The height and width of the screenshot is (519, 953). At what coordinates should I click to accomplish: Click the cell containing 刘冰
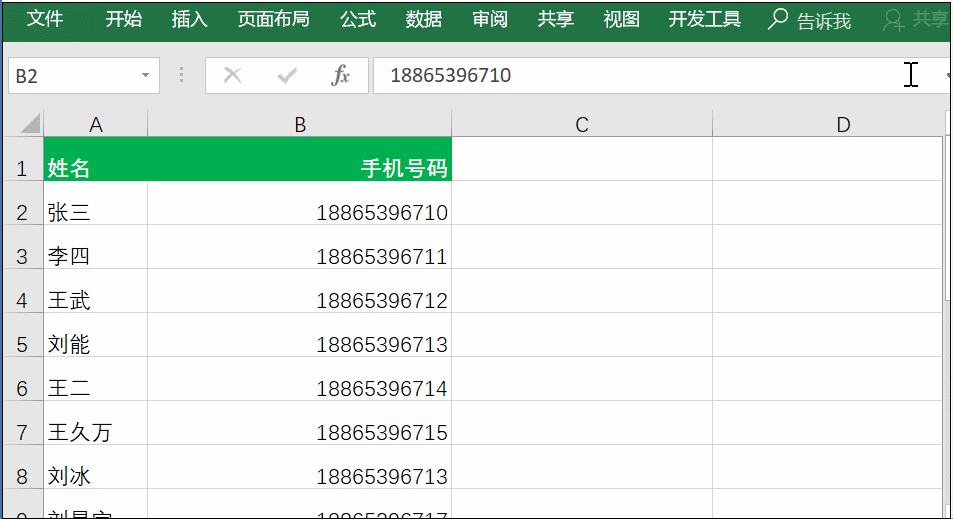(95, 467)
